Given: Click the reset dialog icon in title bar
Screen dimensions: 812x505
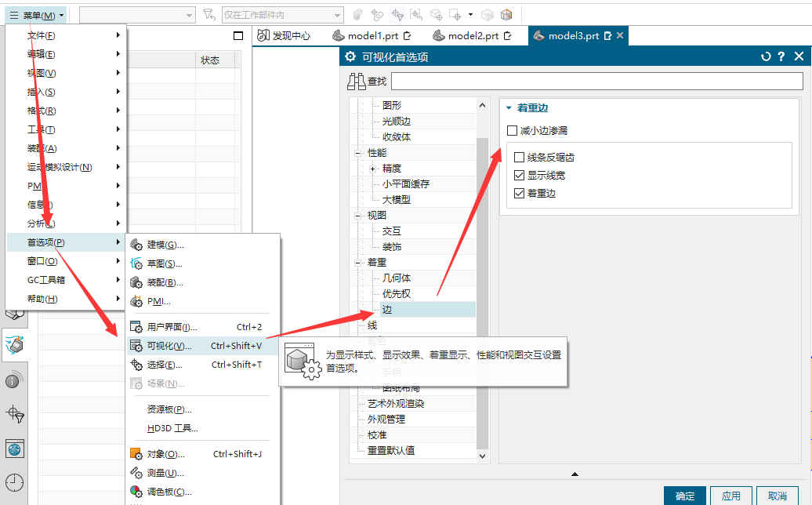Looking at the screenshot, I should coord(766,56).
